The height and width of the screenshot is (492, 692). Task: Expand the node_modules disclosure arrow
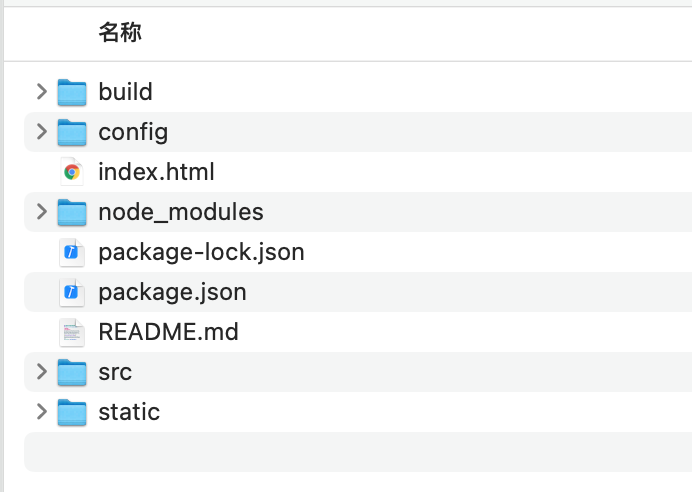41,212
